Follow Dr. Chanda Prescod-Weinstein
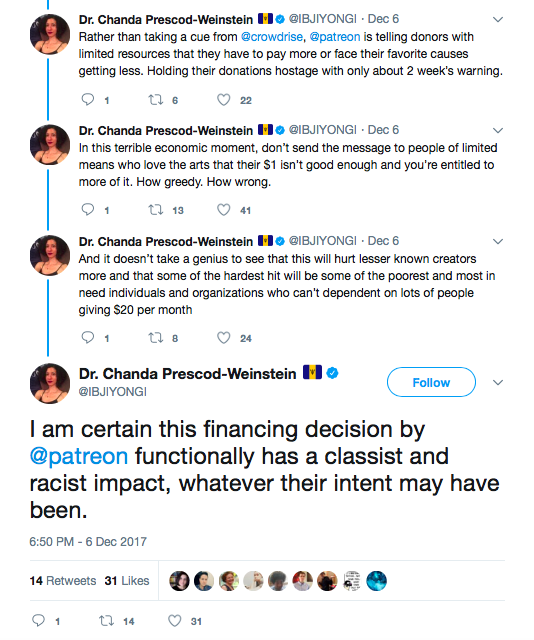This screenshot has width=534, height=640. (431, 382)
